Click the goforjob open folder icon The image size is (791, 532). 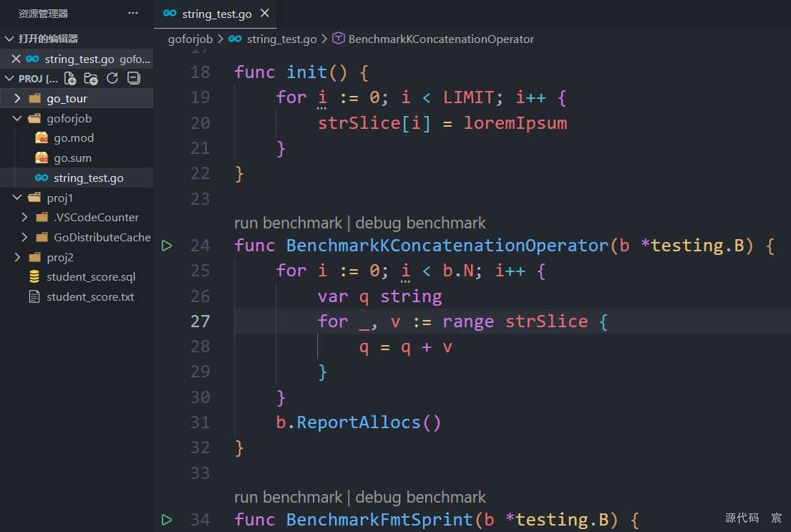(34, 119)
